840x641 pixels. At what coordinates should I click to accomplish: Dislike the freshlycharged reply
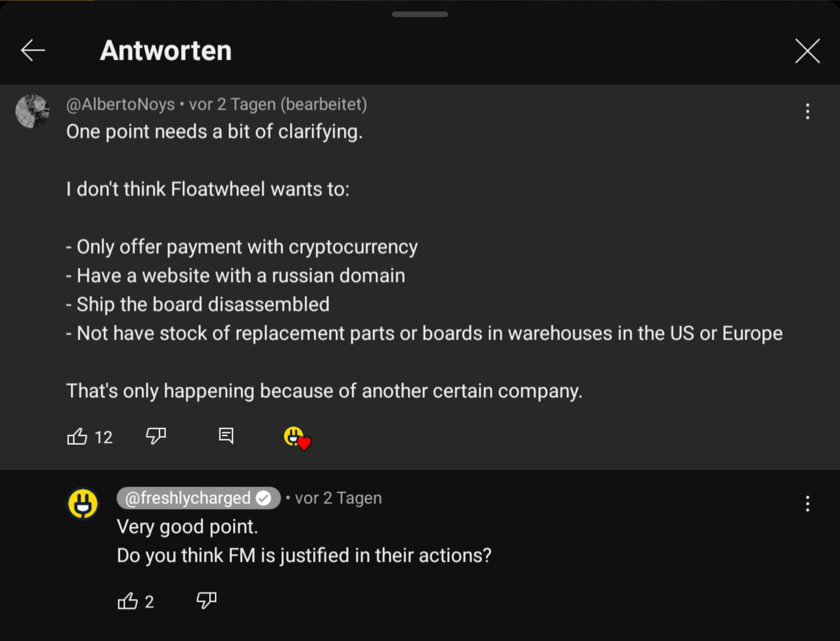click(x=206, y=600)
